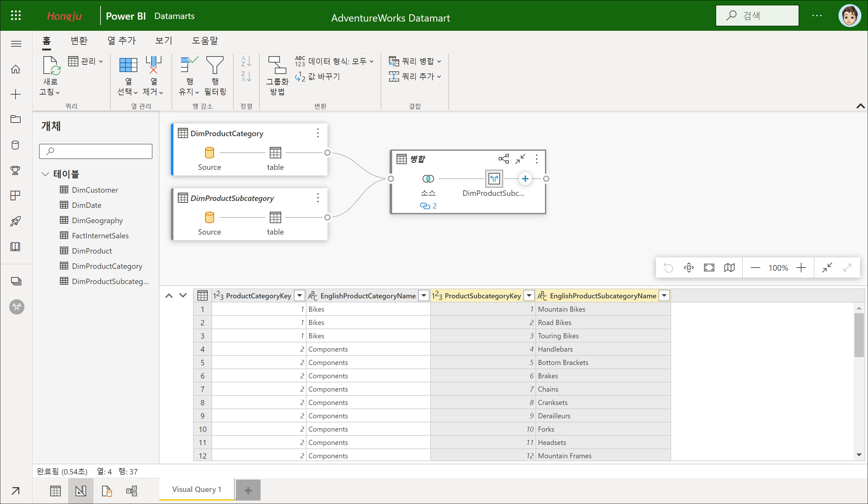Switch to the diagram view icon at bottom bar
Image resolution: width=868 pixels, height=504 pixels.
click(132, 491)
